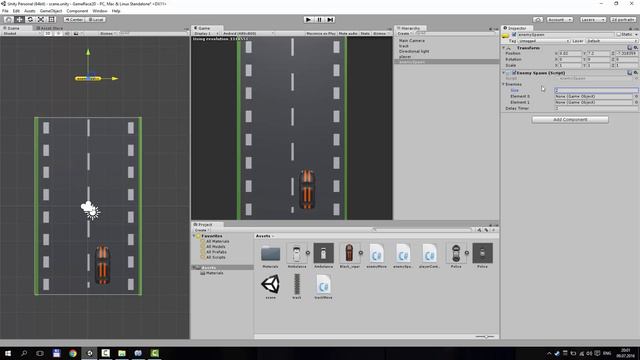Open Cloud services with the cloud icon

[x=538, y=20]
